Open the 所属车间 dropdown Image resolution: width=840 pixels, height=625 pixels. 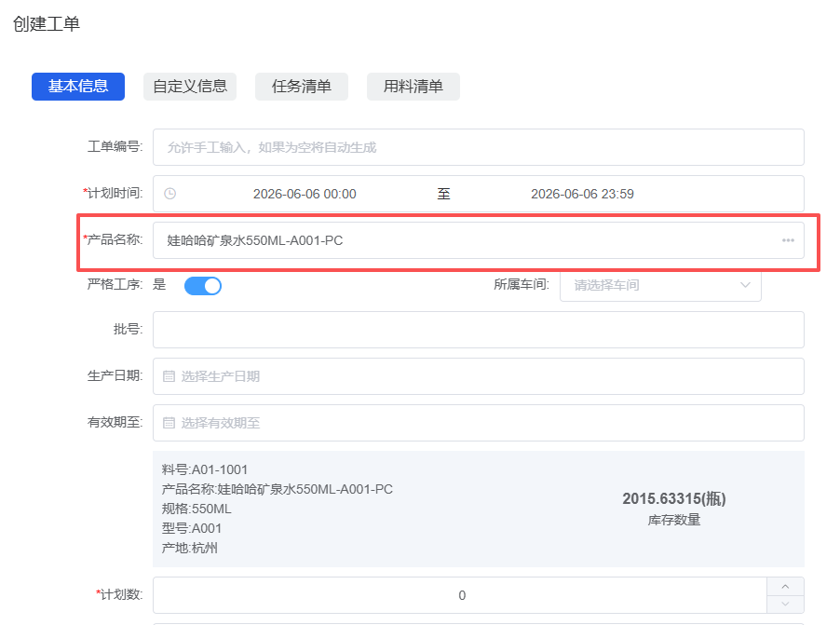click(660, 285)
